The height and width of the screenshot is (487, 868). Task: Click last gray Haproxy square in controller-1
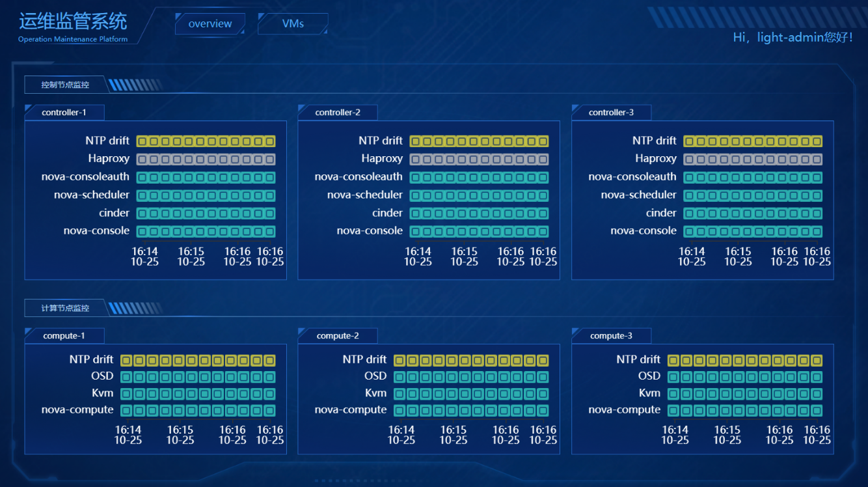point(270,160)
